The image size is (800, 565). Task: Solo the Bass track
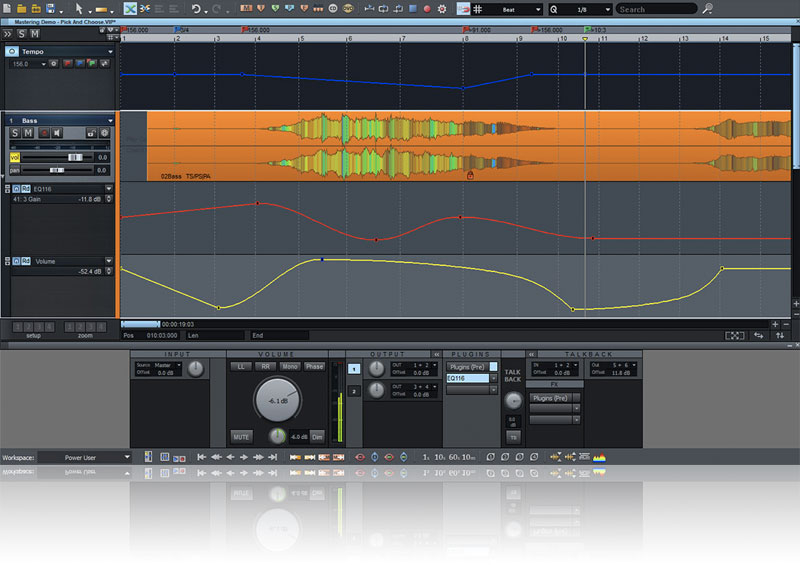tap(15, 133)
